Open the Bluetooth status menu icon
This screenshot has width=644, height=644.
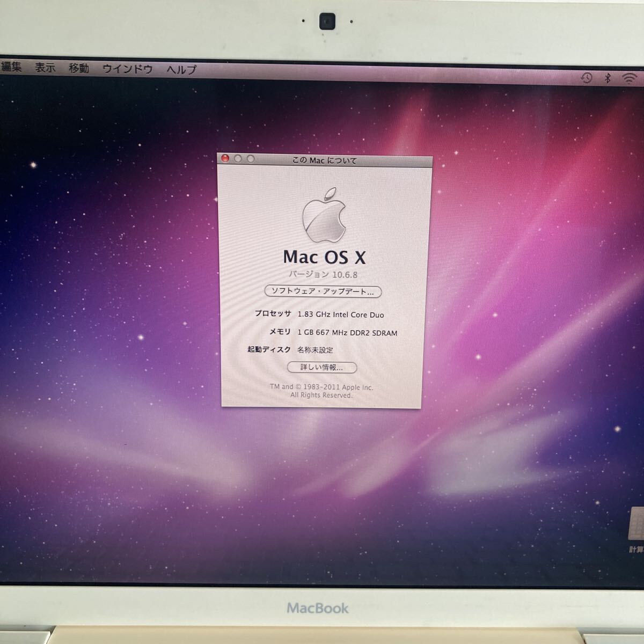608,78
